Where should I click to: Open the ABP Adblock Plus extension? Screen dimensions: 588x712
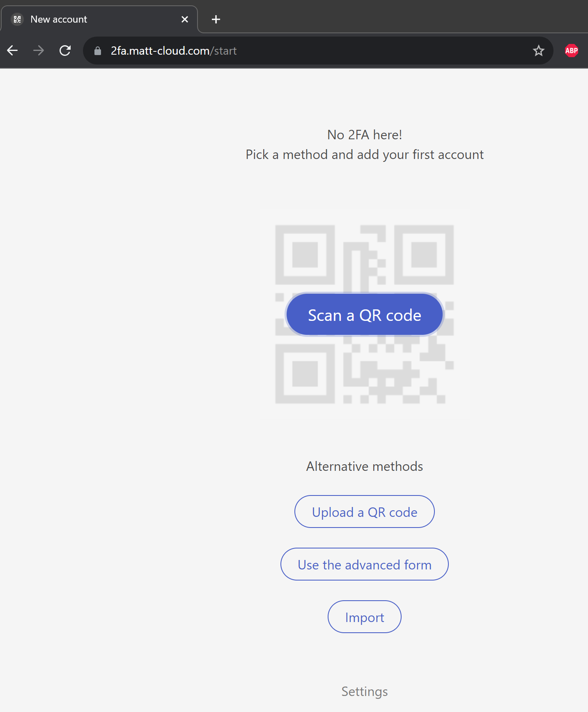(571, 51)
